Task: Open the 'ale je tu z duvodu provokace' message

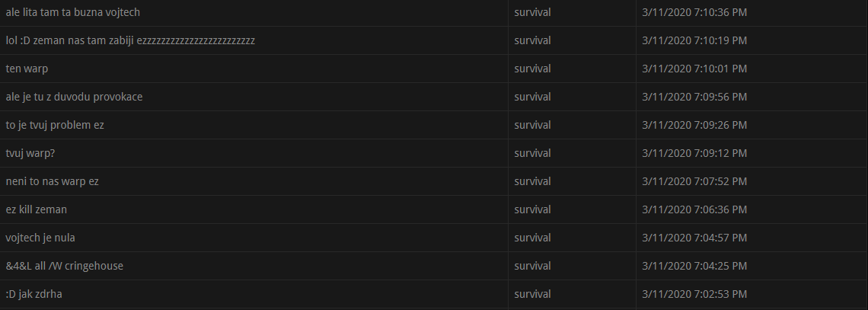Action: click(74, 97)
